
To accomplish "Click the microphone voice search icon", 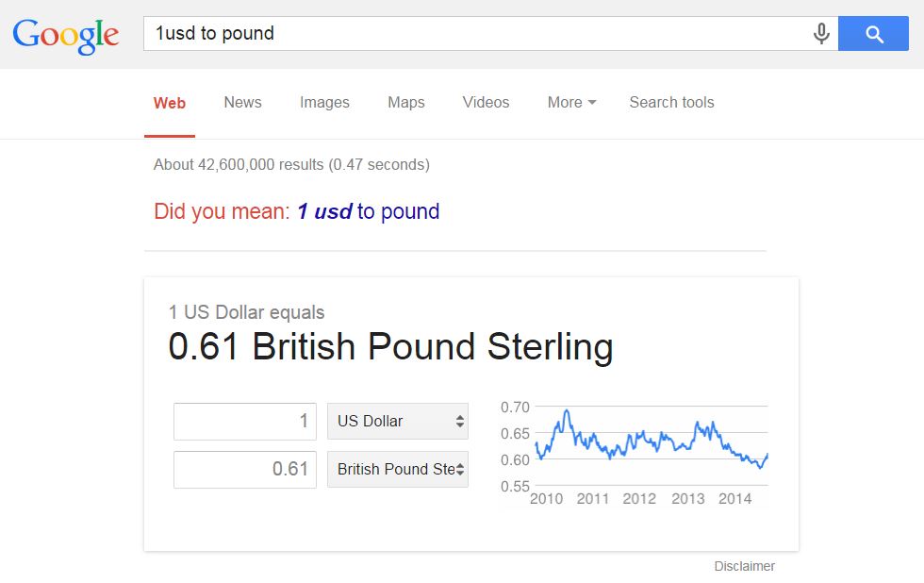I will [821, 34].
